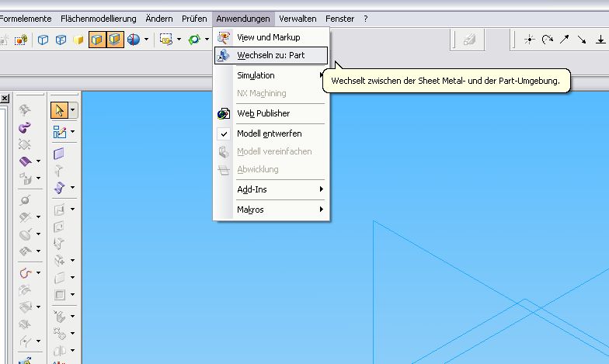This screenshot has height=364, width=609.
Task: Expand the sketch tool dropdown arrow
Action: [x=73, y=132]
